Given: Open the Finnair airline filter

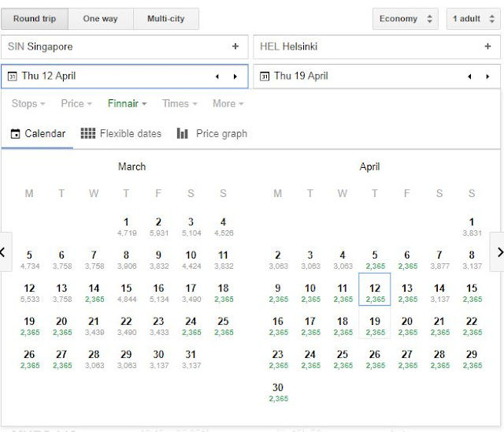Looking at the screenshot, I should (x=127, y=103).
